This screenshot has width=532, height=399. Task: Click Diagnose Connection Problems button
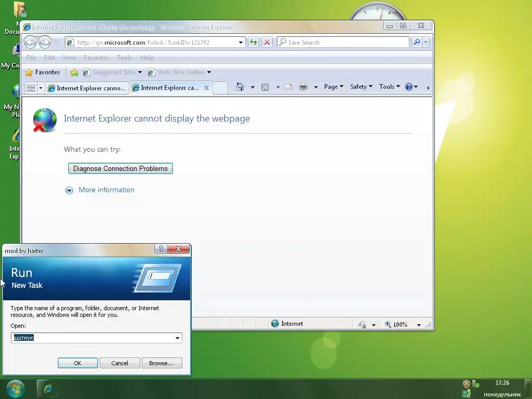pos(121,169)
